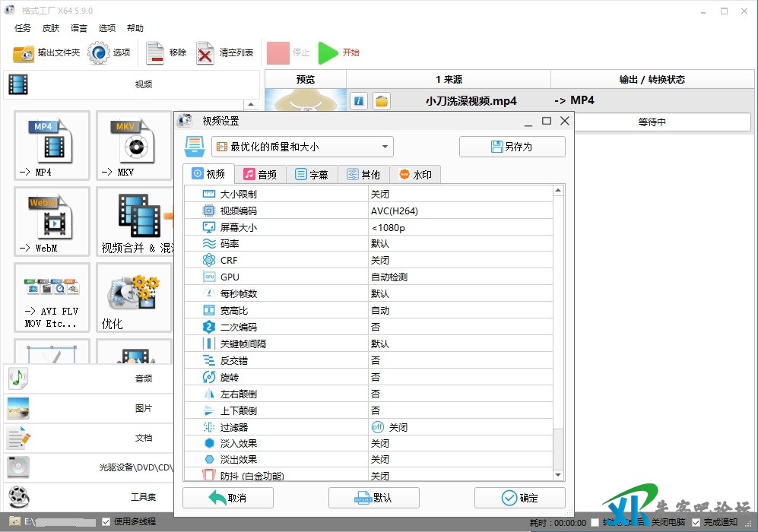Expand the 音频 category in left panel
Screen dimensions: 758x532
click(x=87, y=378)
